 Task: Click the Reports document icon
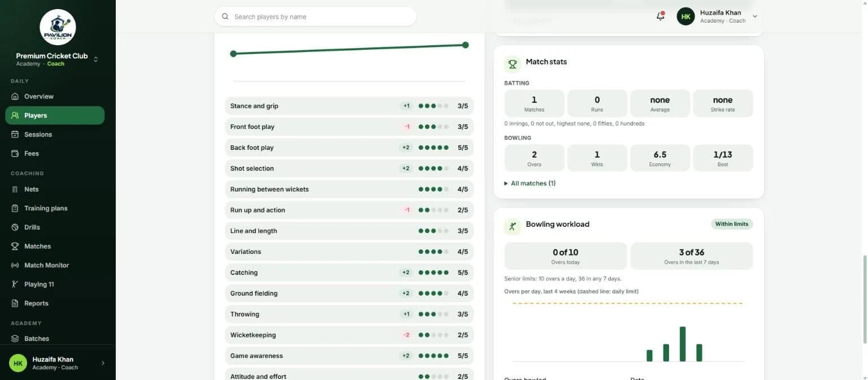pos(15,303)
